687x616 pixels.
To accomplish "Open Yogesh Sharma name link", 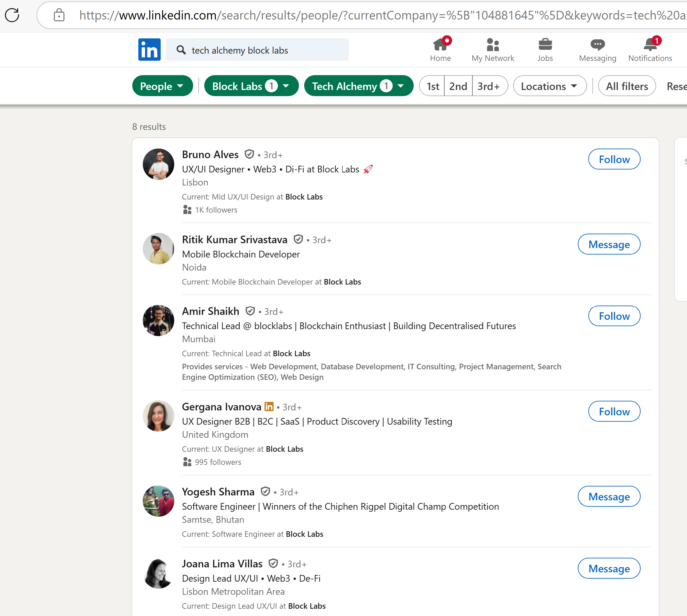I will coord(218,492).
